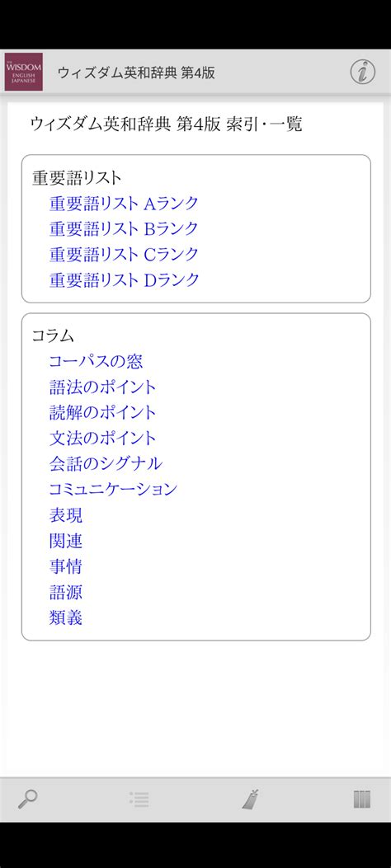
Task: Open the 類義 synonyms link
Action: coord(66,617)
